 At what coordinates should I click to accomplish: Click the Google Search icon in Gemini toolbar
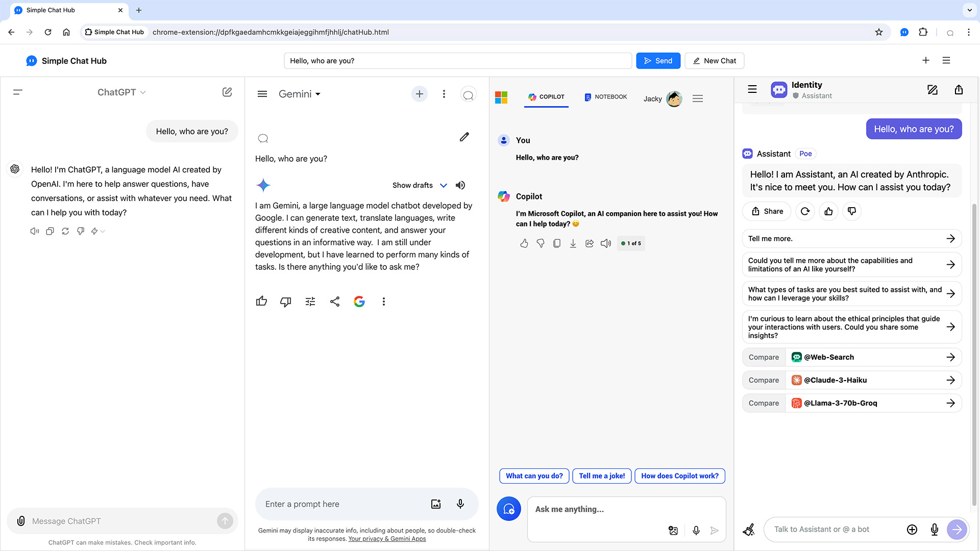pyautogui.click(x=359, y=300)
